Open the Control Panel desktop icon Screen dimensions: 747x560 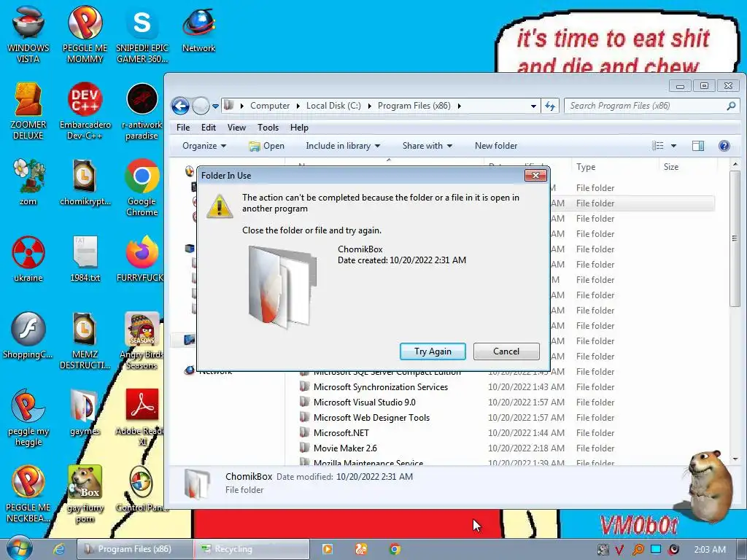click(x=142, y=489)
